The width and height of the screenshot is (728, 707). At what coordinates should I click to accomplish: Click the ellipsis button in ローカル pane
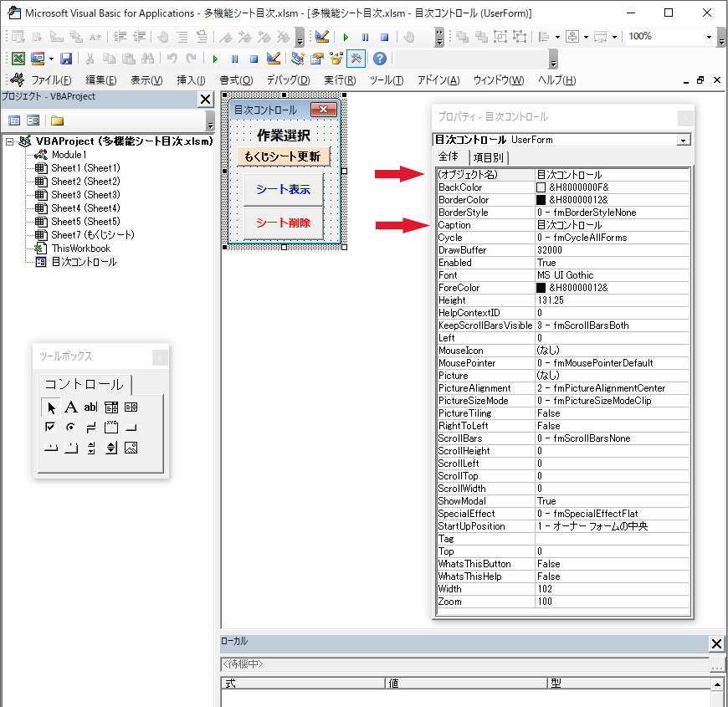[717, 664]
